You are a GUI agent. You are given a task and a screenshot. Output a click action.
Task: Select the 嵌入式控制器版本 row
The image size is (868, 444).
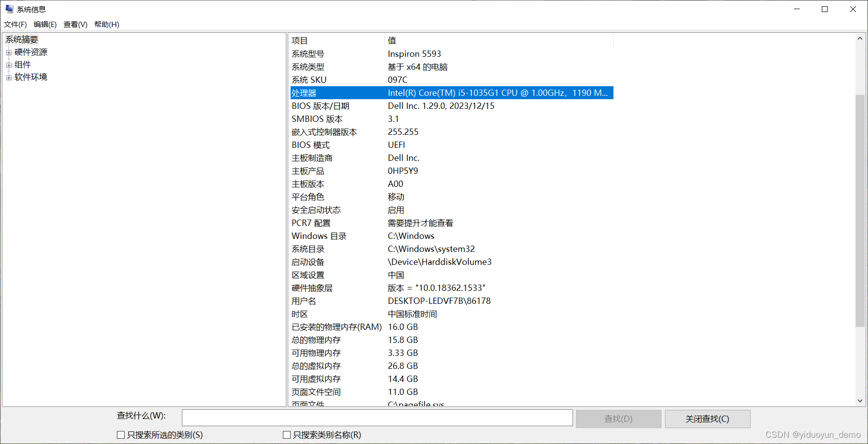point(452,132)
